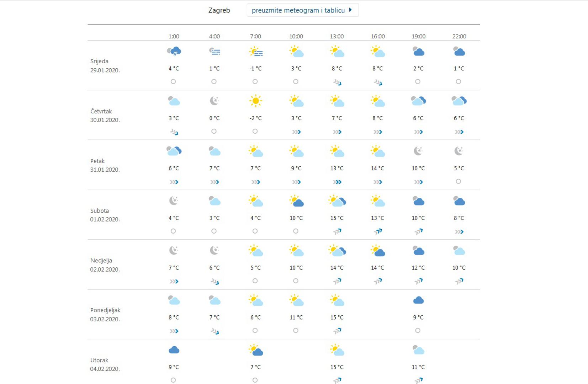The image size is (588, 384).
Task: Click the sunny fog icon for Srijeda 7:00
Action: pyautogui.click(x=255, y=52)
